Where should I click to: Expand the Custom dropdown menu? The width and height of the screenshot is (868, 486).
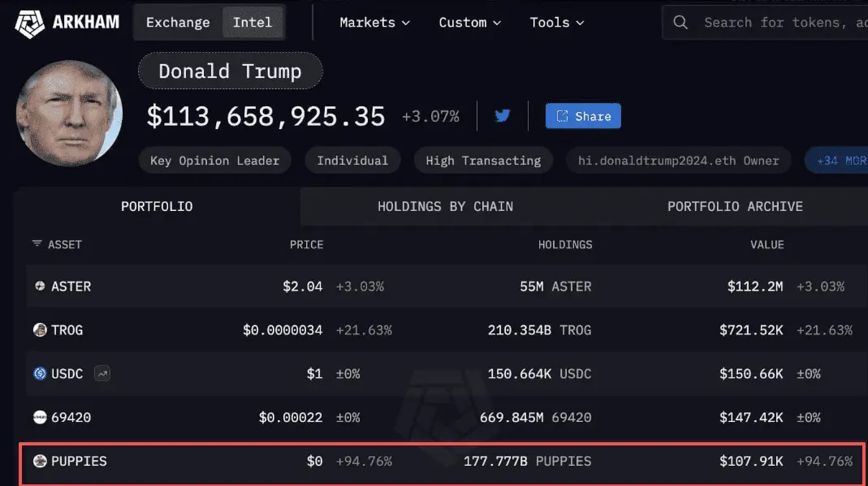pos(470,23)
